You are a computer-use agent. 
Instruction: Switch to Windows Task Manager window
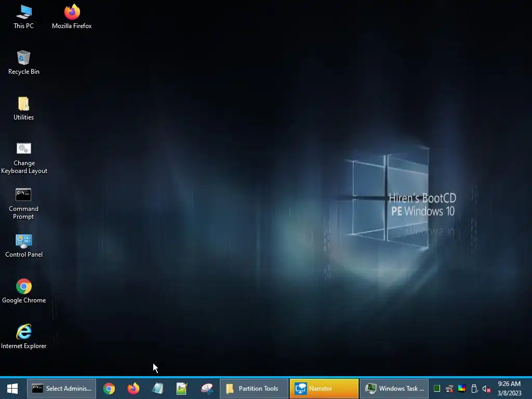[x=394, y=389]
